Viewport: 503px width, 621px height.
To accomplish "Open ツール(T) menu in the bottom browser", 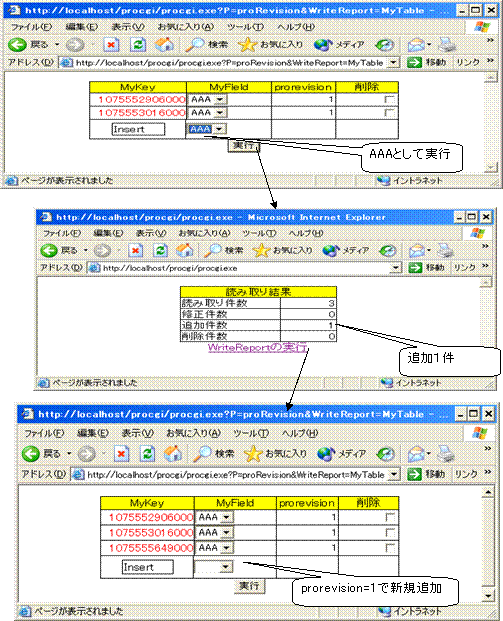I will point(251,433).
